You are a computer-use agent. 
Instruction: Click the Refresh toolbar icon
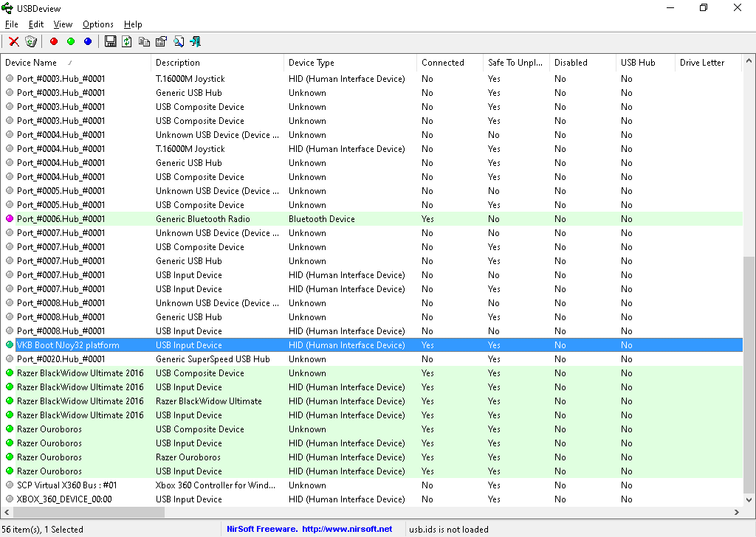[x=127, y=42]
